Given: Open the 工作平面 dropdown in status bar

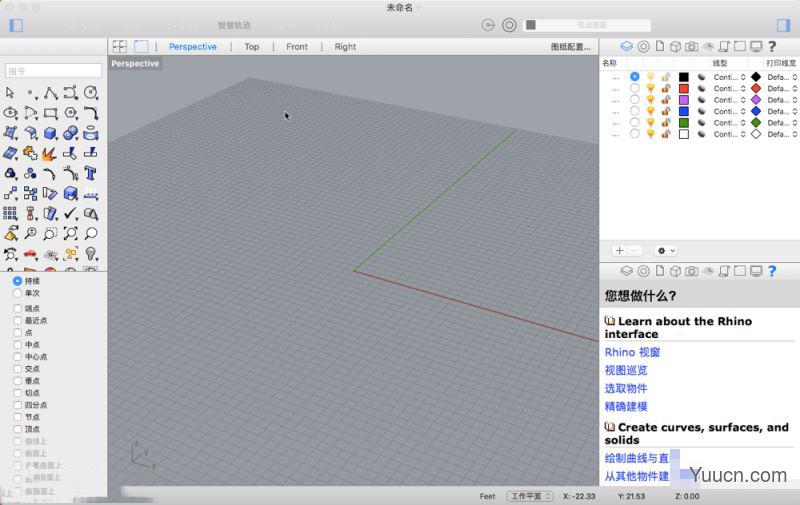Looking at the screenshot, I should coord(530,496).
